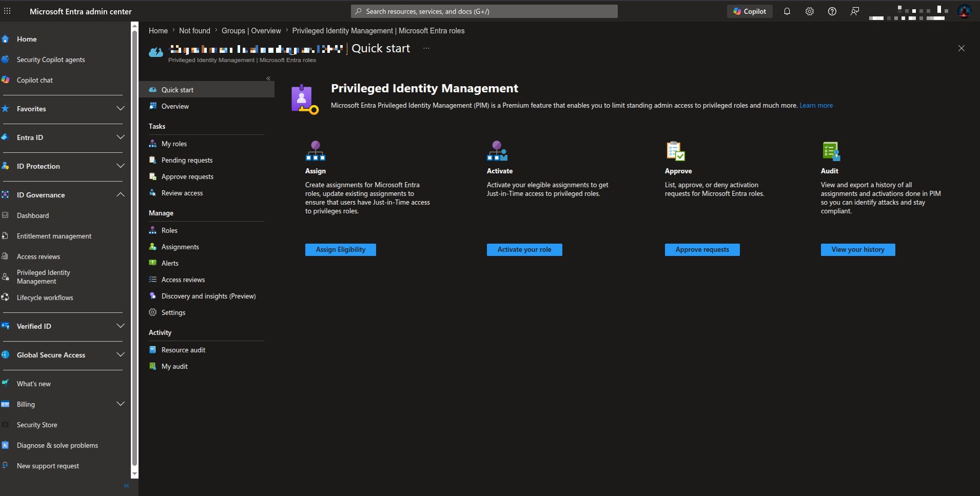Click the Microsoft Entra admin center title
Screen dimensions: 980x496
[x=81, y=11]
